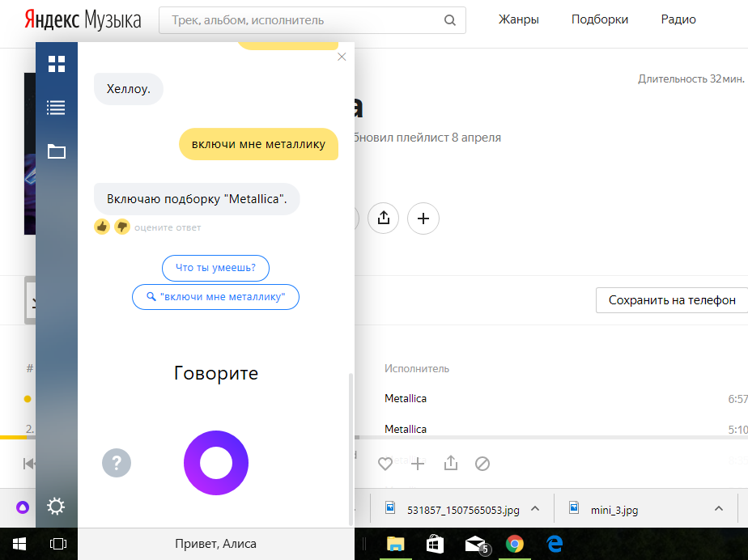Image resolution: width=748 pixels, height=560 pixels.
Task: Click the Привет, Алиса taskbar field
Action: (x=215, y=544)
